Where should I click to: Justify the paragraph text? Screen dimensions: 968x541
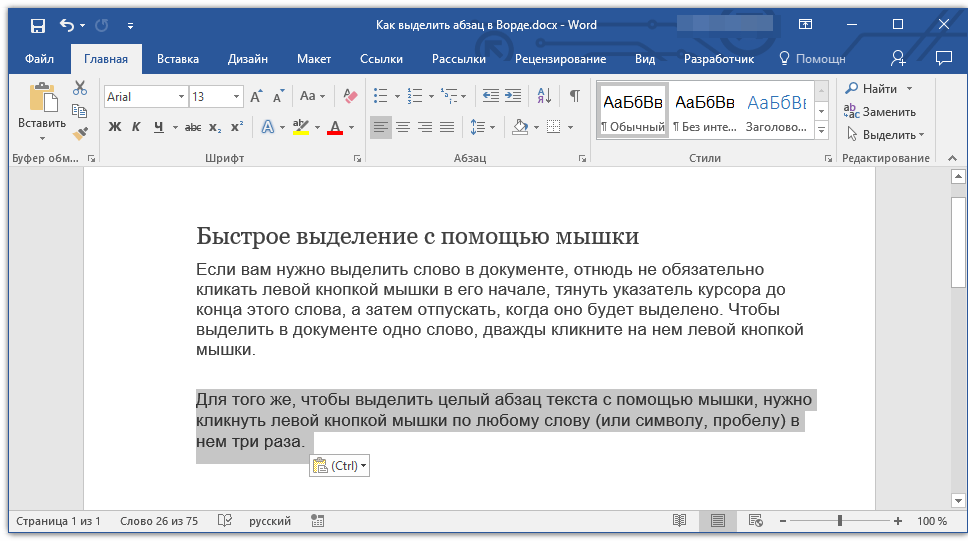click(447, 127)
